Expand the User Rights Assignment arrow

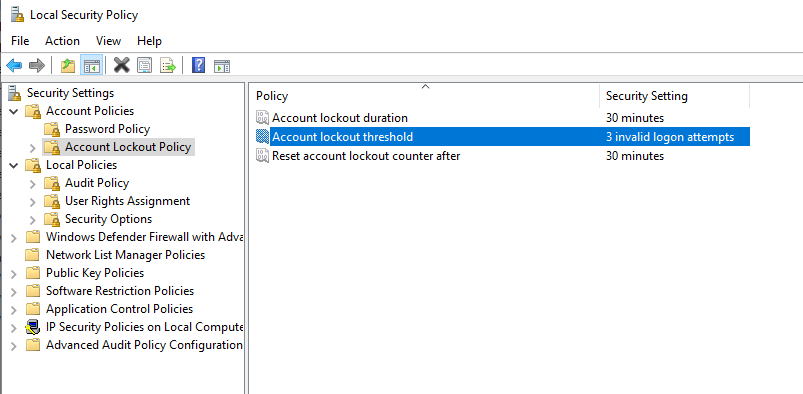(x=33, y=201)
